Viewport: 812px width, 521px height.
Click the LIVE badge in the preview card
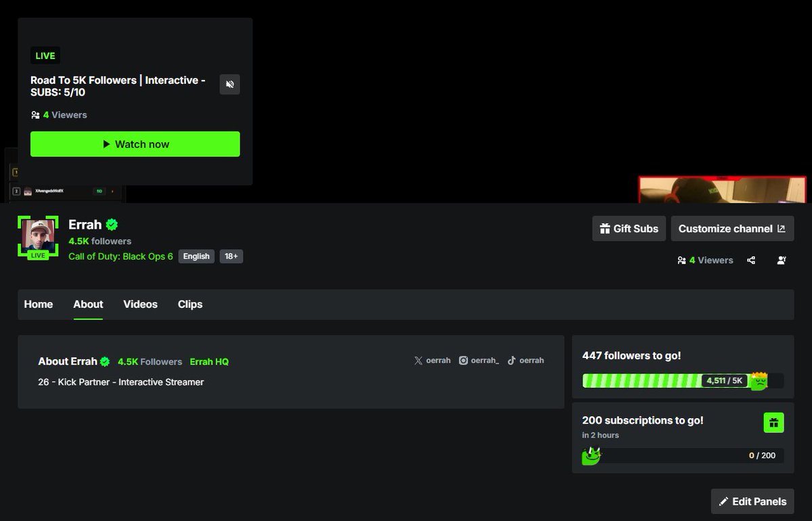[x=45, y=55]
